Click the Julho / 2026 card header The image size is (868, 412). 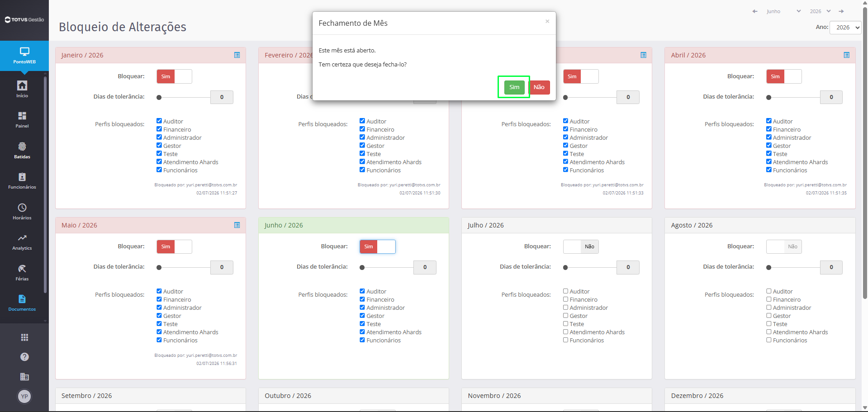click(x=557, y=225)
